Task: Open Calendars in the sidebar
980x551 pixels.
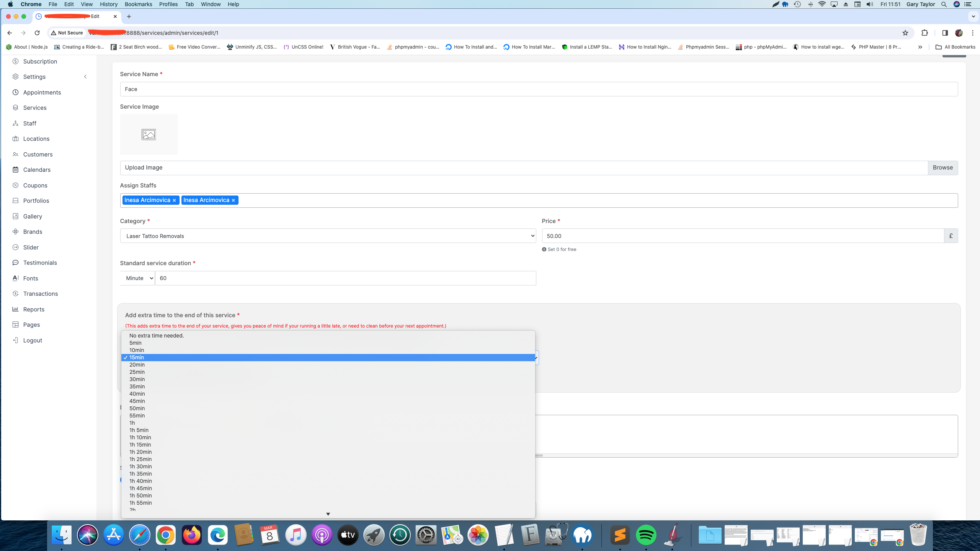Action: pos(36,170)
